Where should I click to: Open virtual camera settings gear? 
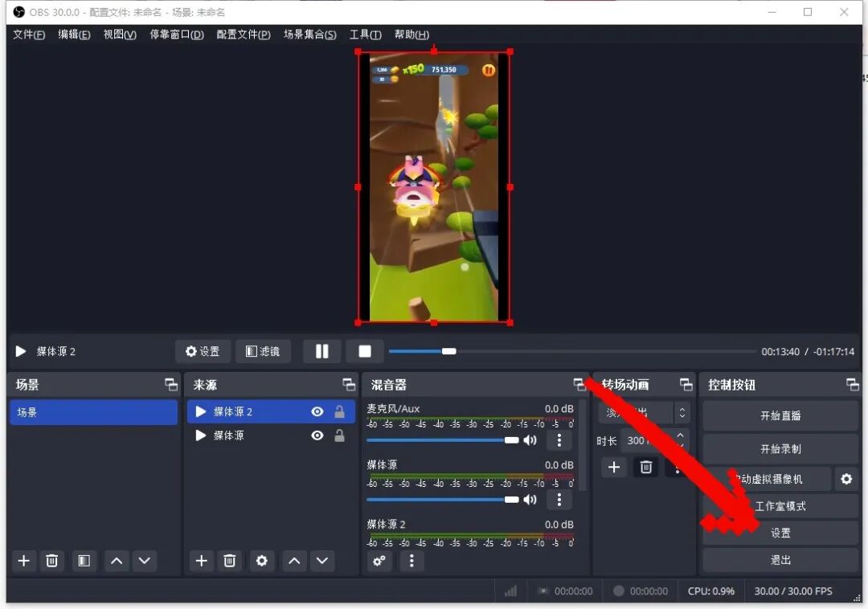tap(846, 479)
